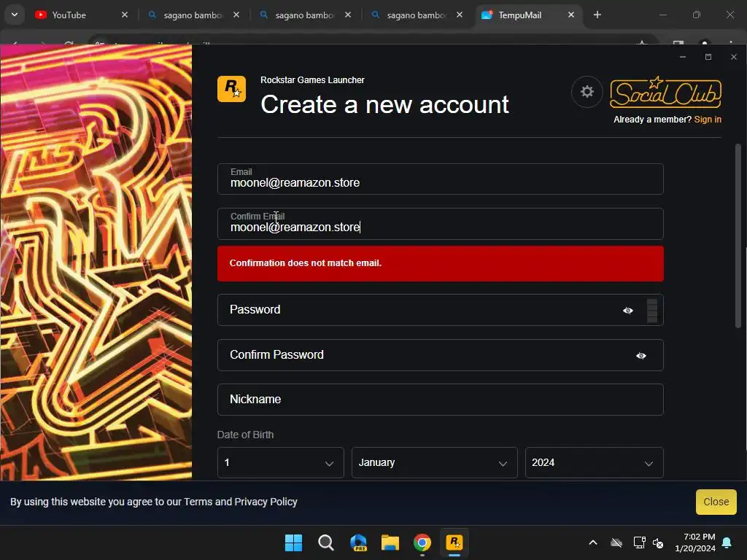Screen dimensions: 747x560
Task: Close the YouTube tab
Action: tap(124, 15)
